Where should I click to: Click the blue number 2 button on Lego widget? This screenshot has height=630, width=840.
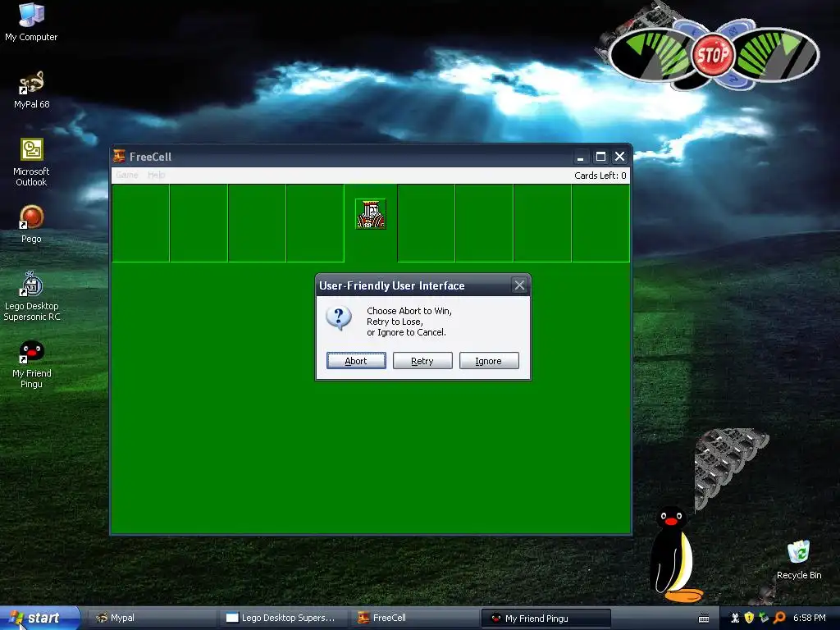[734, 80]
